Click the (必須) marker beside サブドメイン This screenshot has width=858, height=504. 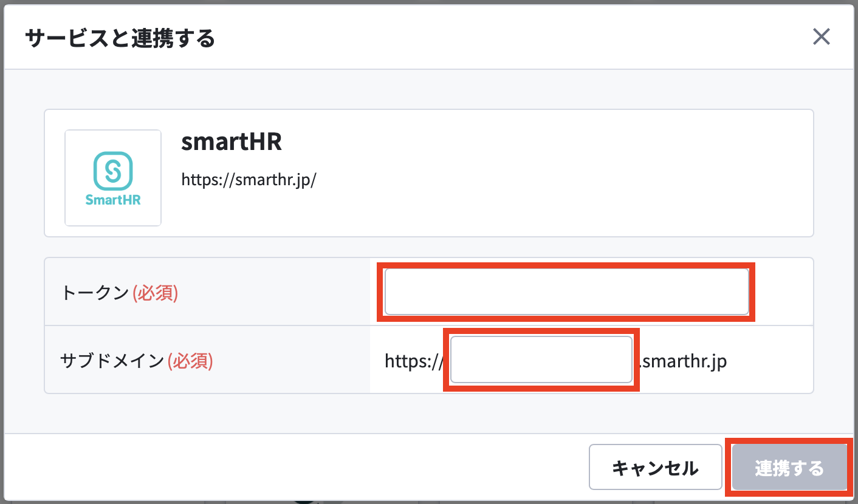coord(190,361)
